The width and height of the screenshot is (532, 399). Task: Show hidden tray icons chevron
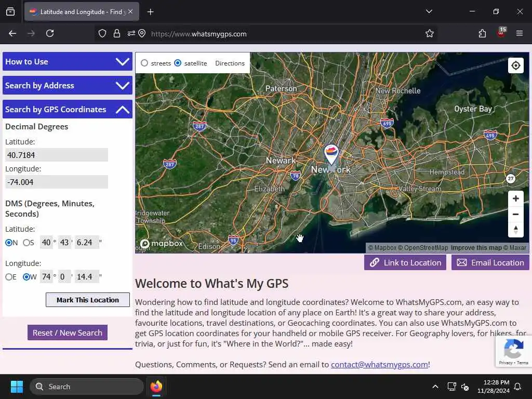click(435, 387)
